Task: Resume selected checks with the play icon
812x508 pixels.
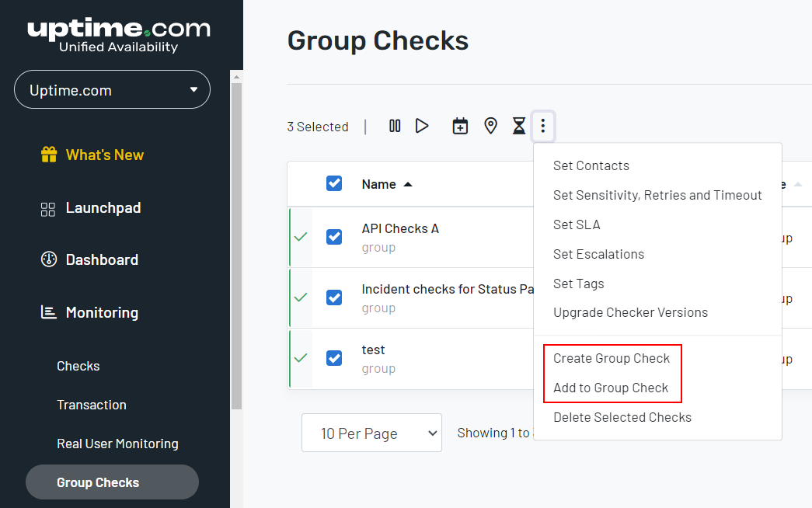Action: click(422, 125)
